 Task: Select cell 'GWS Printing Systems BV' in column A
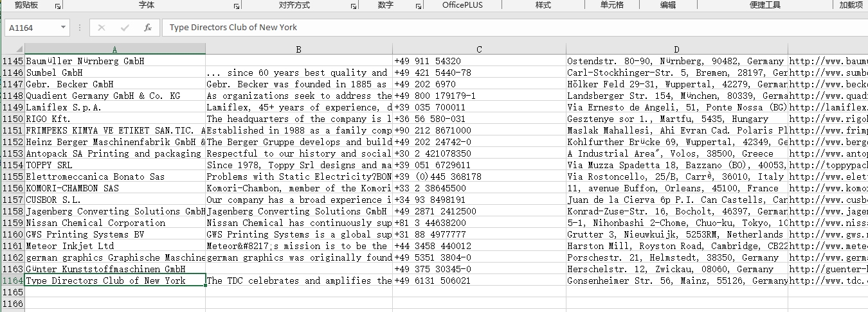click(x=115, y=234)
